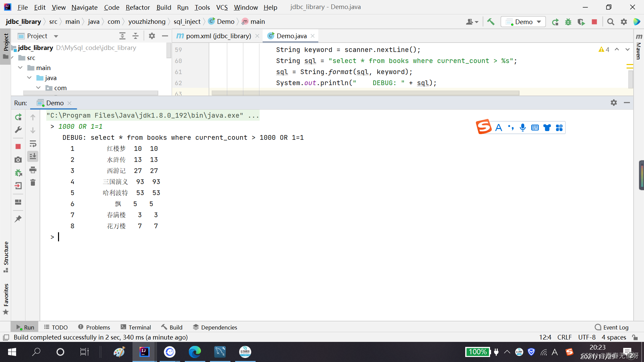The image size is (644, 362).
Task: Click the editor horizontal scrollbar
Action: tap(365, 93)
